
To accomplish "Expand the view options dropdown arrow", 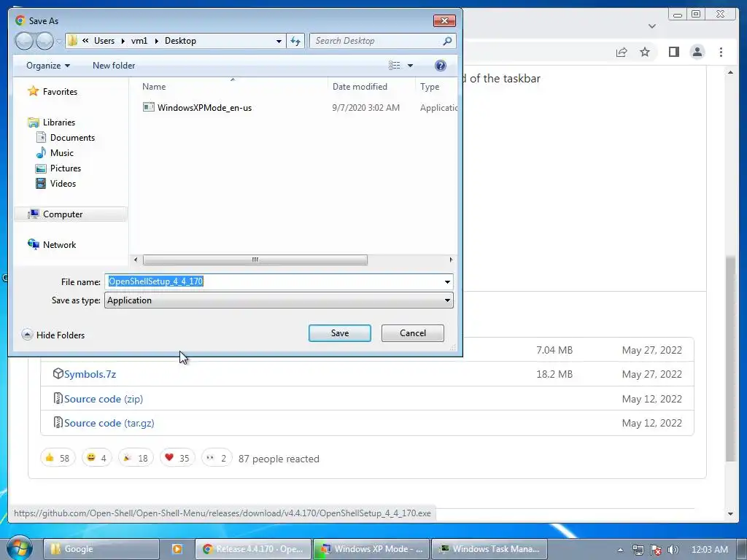I will click(410, 66).
